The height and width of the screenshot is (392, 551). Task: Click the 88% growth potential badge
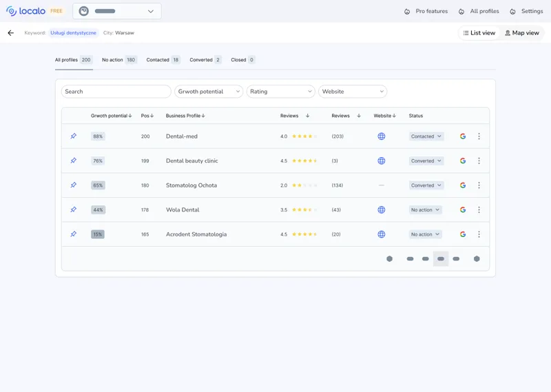point(98,136)
